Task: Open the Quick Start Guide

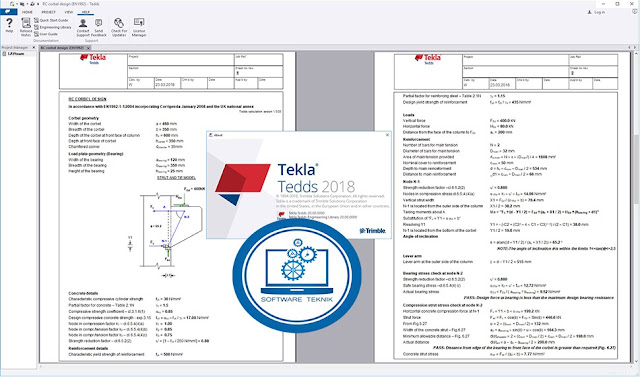Action: point(51,20)
